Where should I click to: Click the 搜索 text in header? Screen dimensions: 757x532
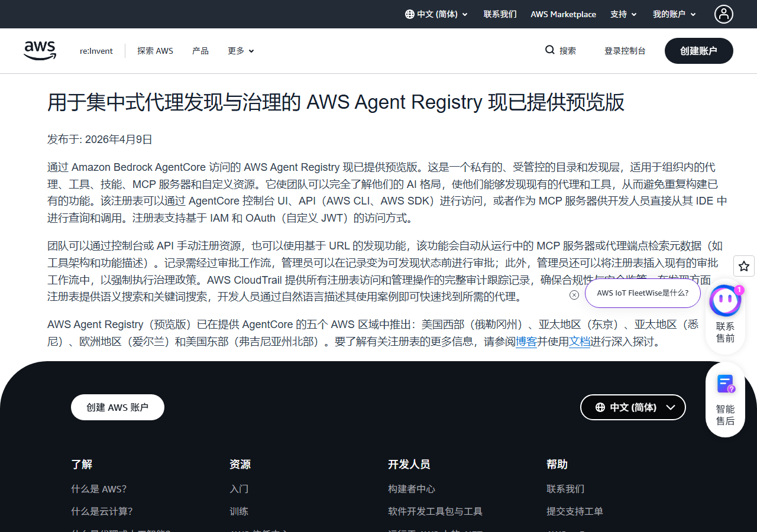click(x=568, y=51)
